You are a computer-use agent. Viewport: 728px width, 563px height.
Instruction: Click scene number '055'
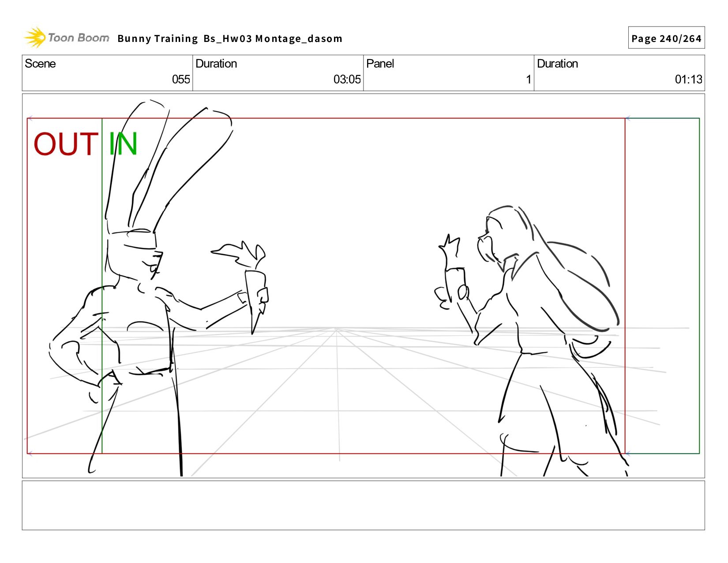click(x=181, y=79)
